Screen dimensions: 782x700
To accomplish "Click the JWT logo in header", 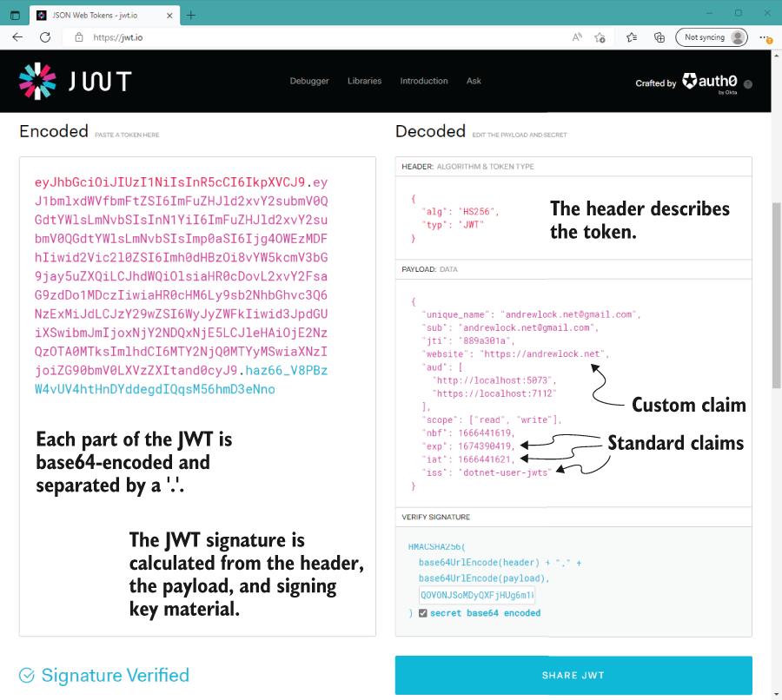I will (76, 82).
